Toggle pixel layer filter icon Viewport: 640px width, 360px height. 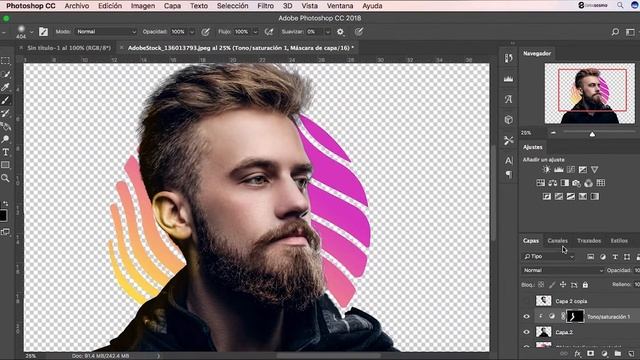pos(591,256)
